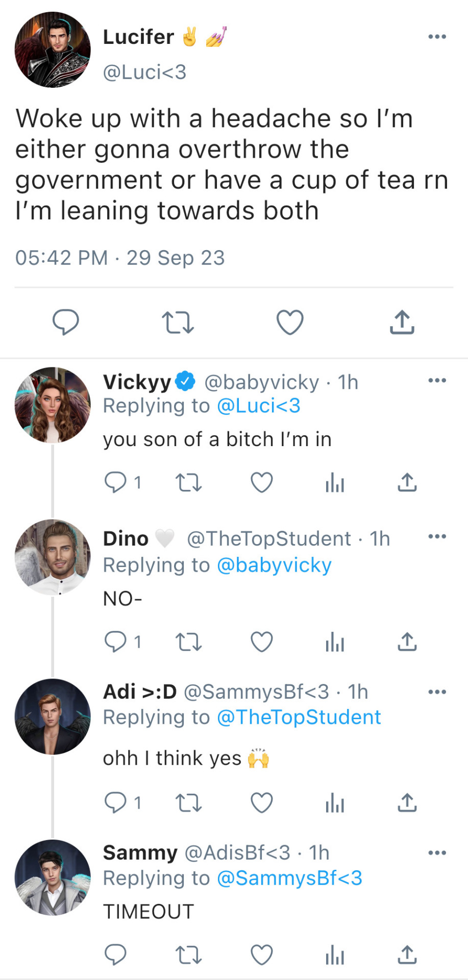Click the @Luci<3 mention link
The width and height of the screenshot is (468, 980).
pos(259,406)
